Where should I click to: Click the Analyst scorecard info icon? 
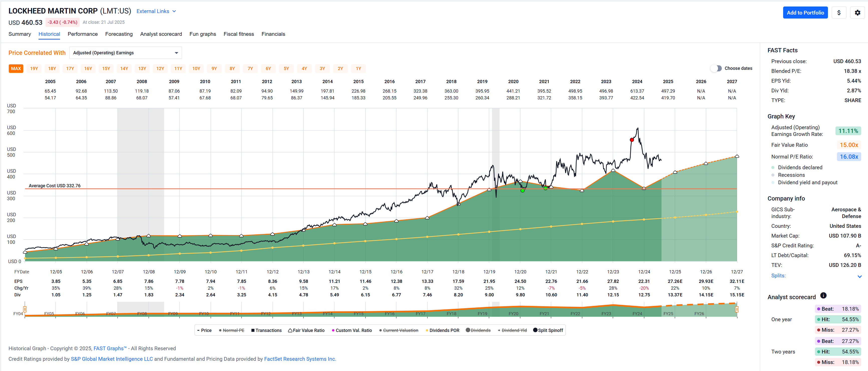823,295
